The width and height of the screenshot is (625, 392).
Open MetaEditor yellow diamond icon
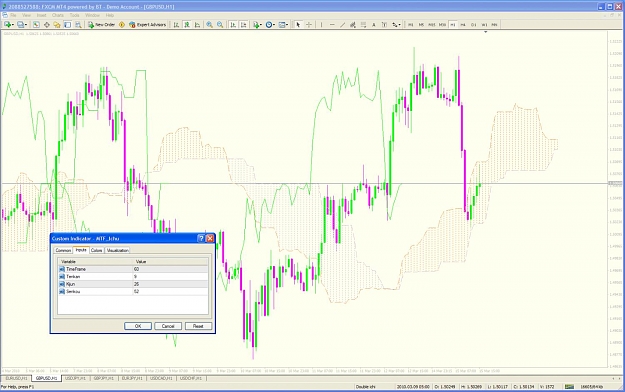(122, 25)
